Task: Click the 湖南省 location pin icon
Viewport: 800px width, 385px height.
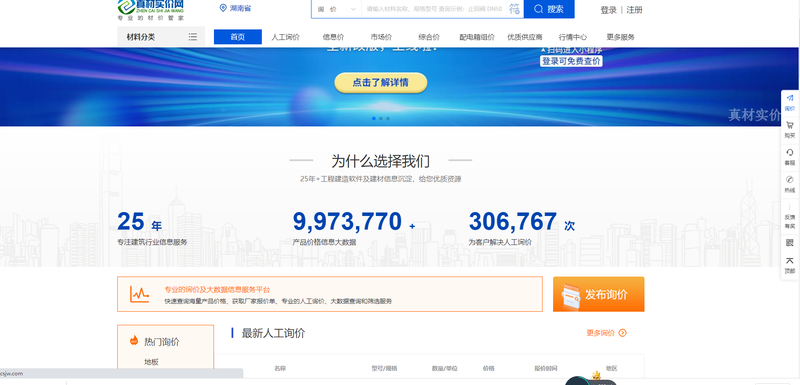Action: (x=222, y=8)
